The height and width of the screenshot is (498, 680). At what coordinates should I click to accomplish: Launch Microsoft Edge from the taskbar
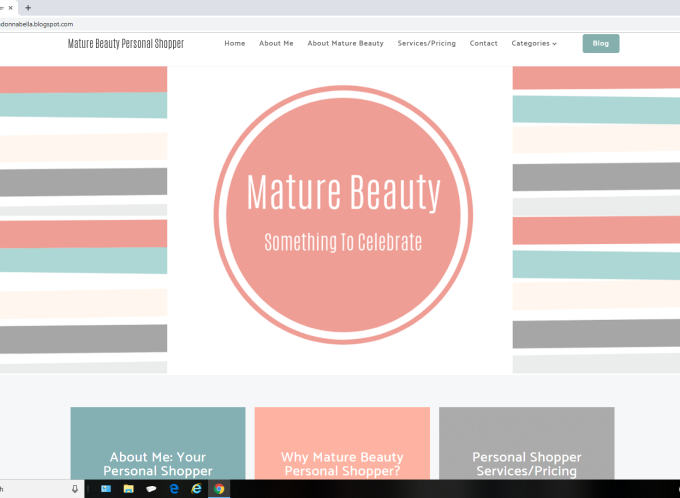(174, 489)
